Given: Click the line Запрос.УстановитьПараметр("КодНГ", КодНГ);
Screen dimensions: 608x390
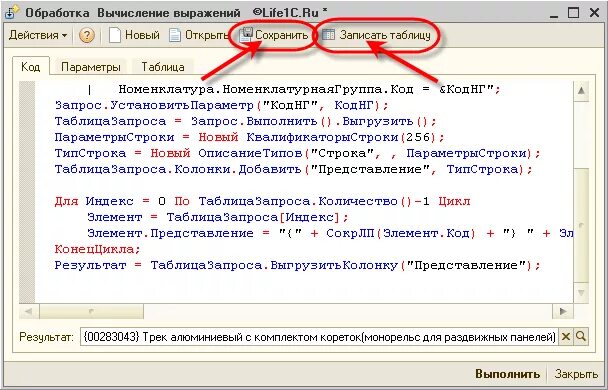Looking at the screenshot, I should (x=221, y=105).
